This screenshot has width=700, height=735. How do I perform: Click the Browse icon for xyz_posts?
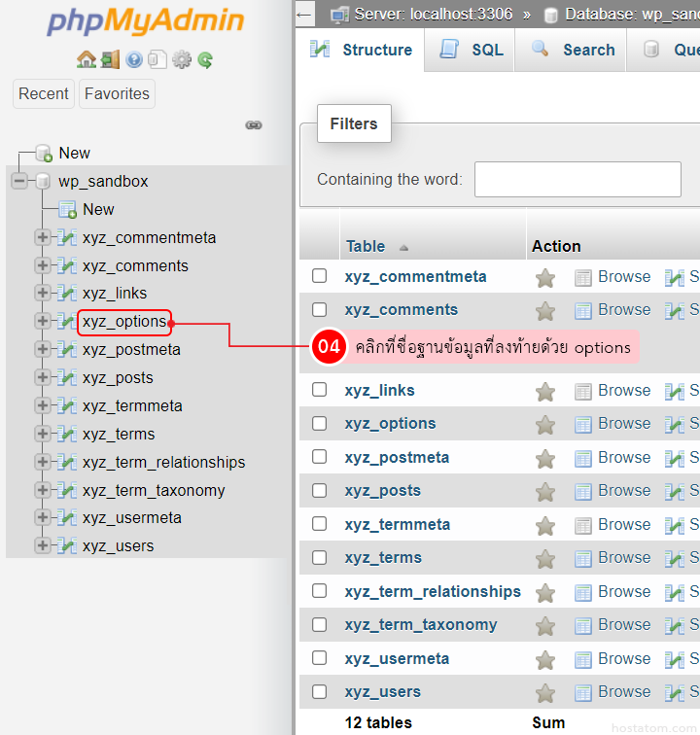click(583, 491)
